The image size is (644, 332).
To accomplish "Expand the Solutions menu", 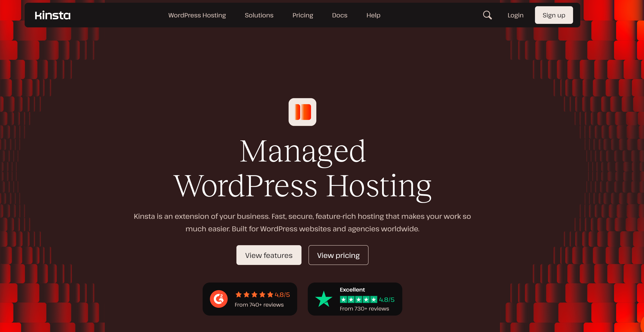I will (x=259, y=15).
